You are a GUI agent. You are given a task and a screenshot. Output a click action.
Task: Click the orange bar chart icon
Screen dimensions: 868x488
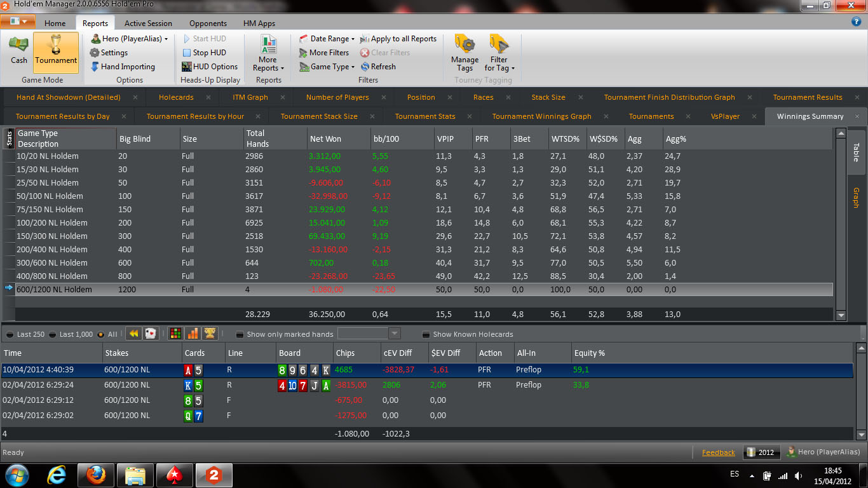pos(193,334)
